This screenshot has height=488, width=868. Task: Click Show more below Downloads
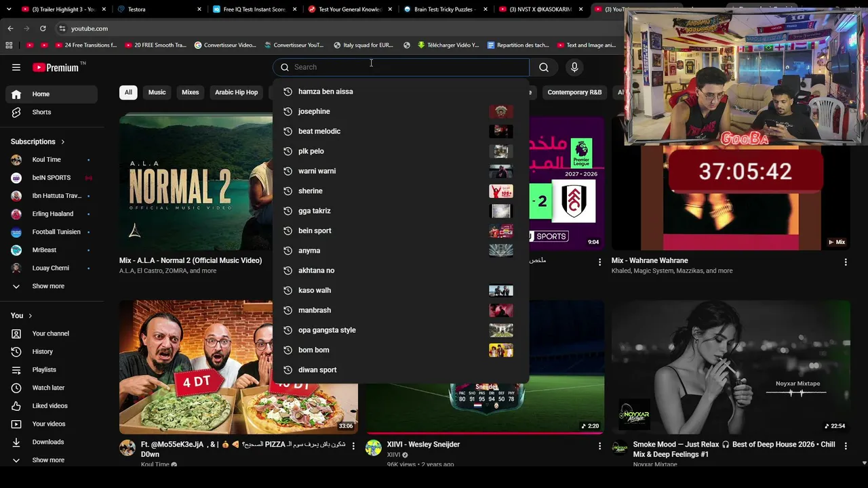coord(51,460)
